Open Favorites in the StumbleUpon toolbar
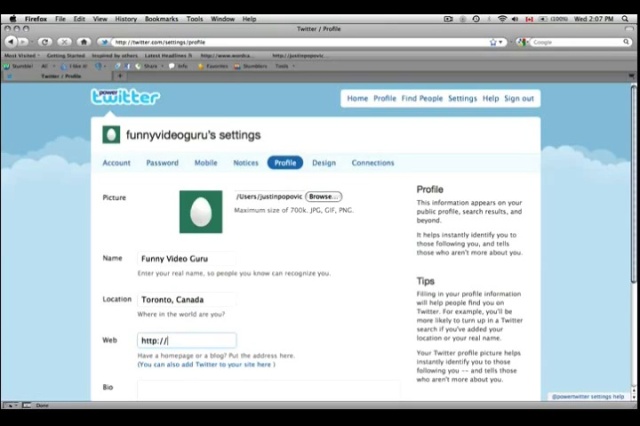This screenshot has width=640, height=426. click(213, 66)
